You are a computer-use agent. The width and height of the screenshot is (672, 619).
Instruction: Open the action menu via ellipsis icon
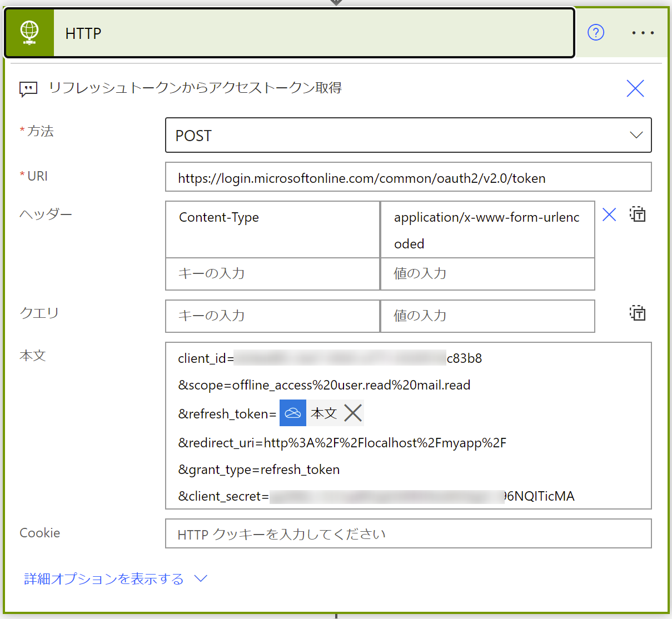(x=643, y=33)
